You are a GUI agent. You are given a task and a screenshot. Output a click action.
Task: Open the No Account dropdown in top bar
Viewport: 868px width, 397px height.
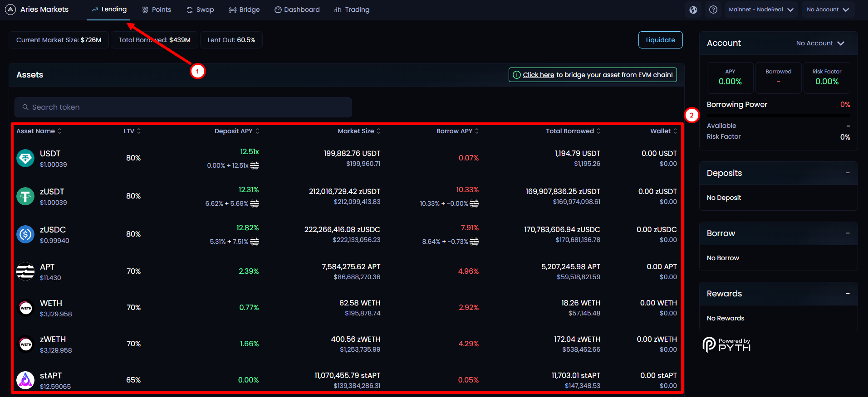(828, 10)
